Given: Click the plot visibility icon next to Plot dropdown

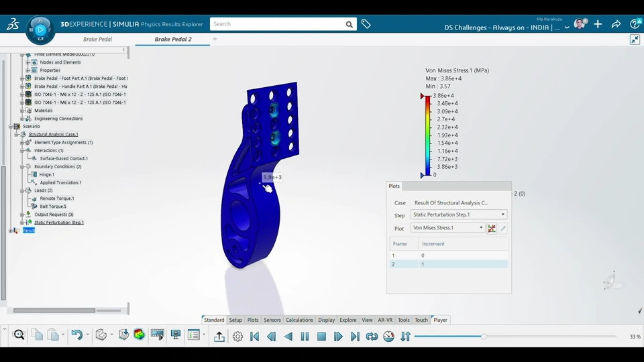Looking at the screenshot, I should pos(492,228).
